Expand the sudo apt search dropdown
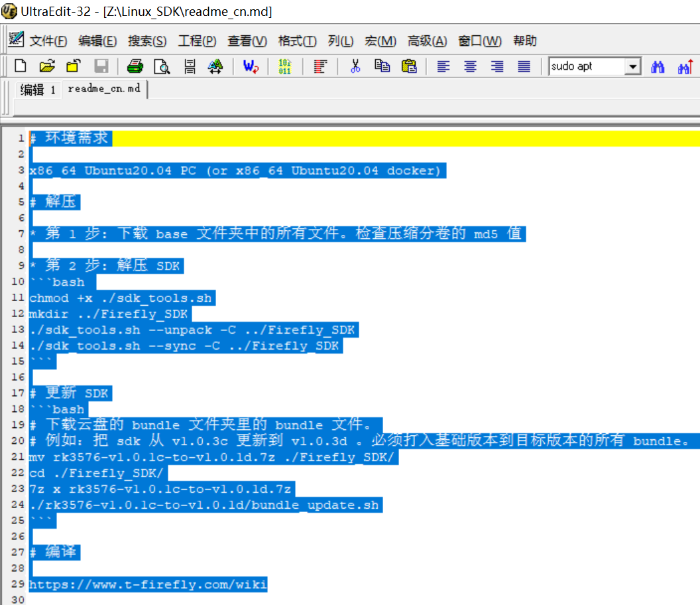The width and height of the screenshot is (700, 605). pos(632,66)
